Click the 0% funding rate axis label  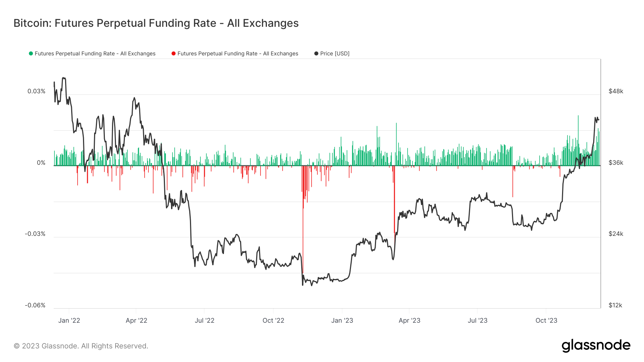(41, 163)
